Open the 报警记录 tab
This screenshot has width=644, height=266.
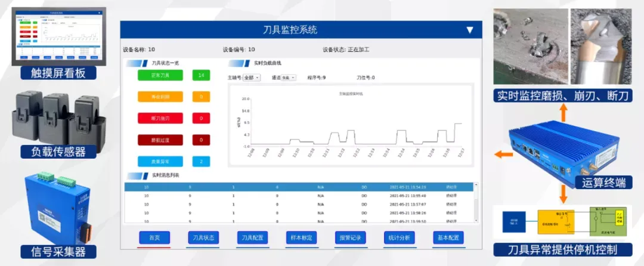[x=351, y=238]
